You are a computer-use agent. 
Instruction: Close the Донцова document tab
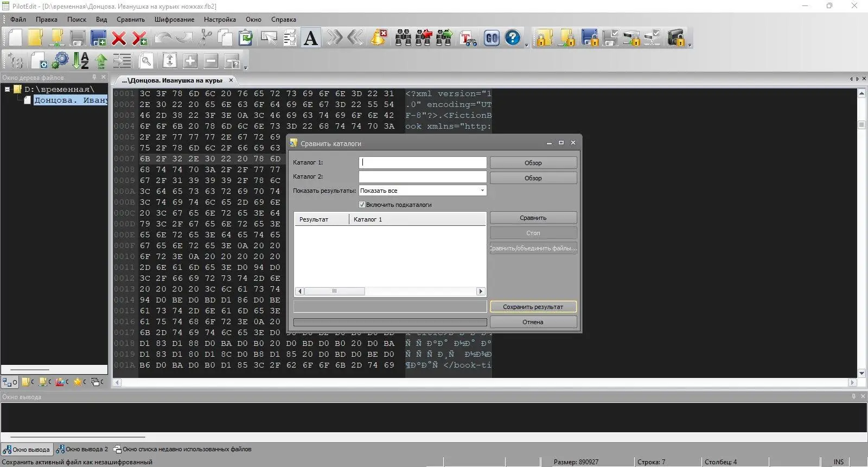(231, 80)
